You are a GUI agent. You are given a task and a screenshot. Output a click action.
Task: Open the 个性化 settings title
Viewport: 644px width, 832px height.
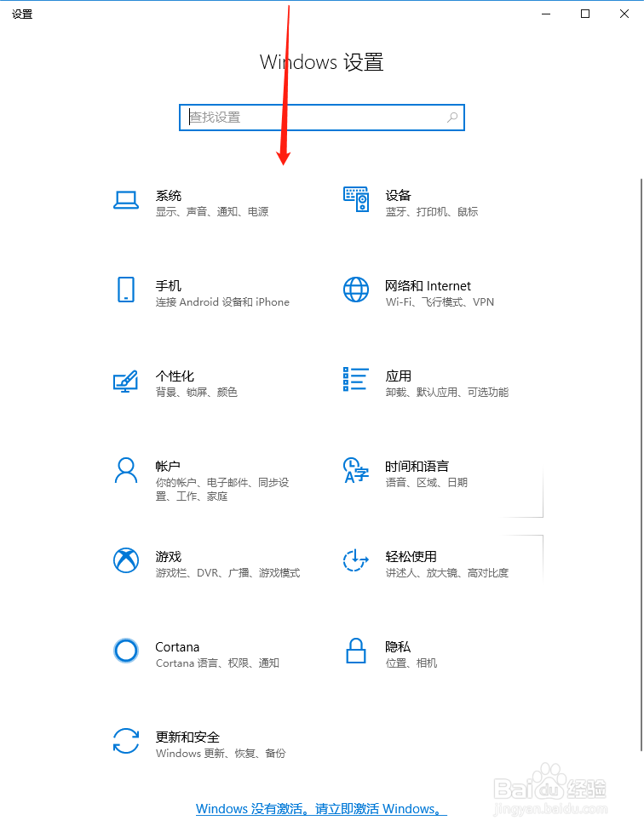coord(175,376)
